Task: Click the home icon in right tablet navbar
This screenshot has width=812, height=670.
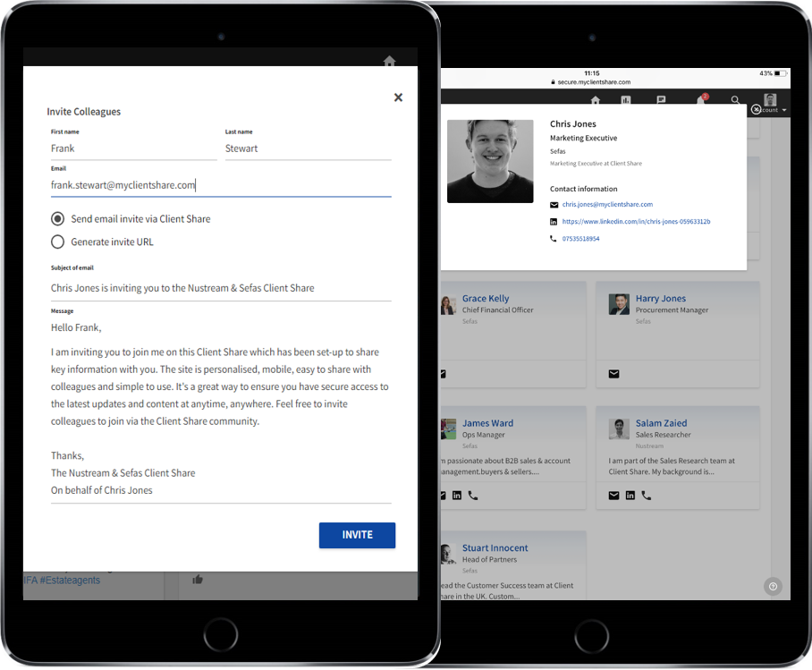Action: pyautogui.click(x=596, y=101)
